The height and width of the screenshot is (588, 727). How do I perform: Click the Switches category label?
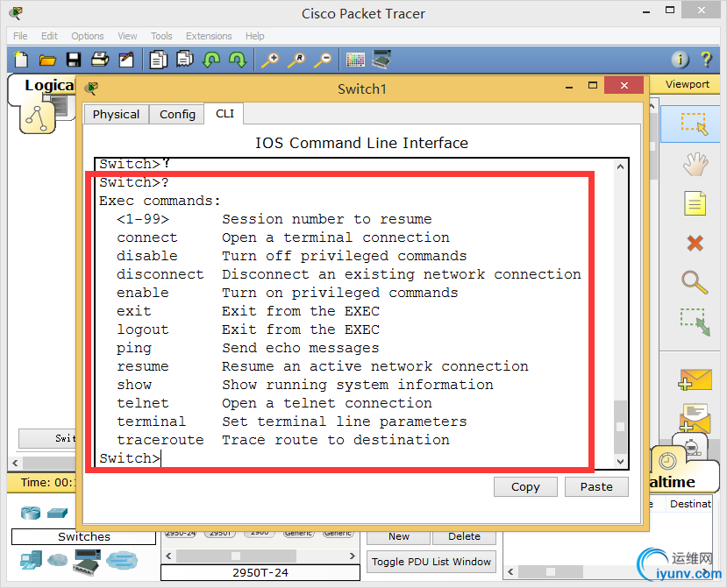[x=84, y=536]
